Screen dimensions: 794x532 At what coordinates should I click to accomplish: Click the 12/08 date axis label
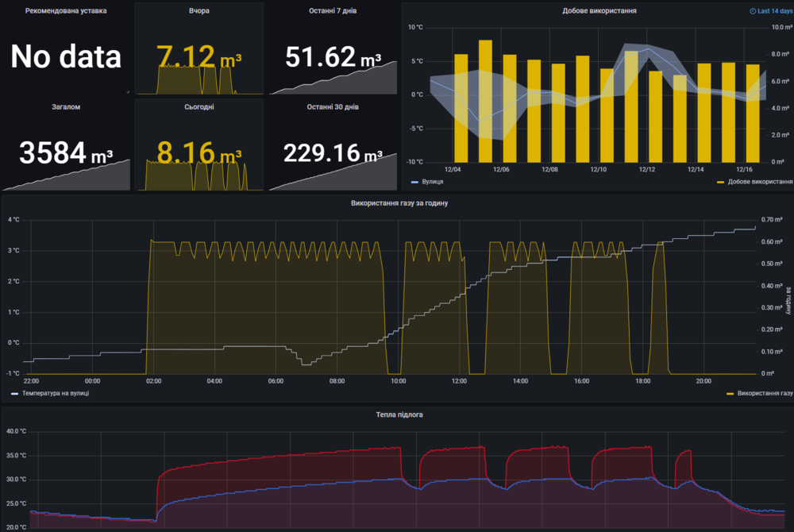pyautogui.click(x=549, y=170)
